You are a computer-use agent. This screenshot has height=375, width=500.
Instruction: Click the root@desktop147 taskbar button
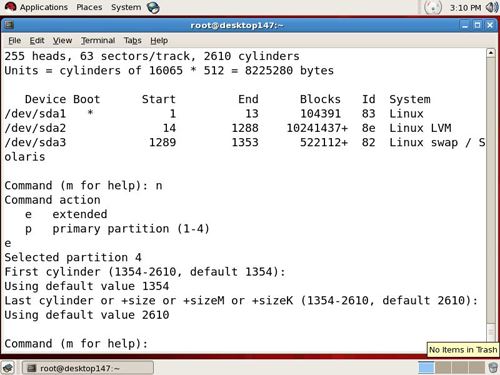coord(88,368)
